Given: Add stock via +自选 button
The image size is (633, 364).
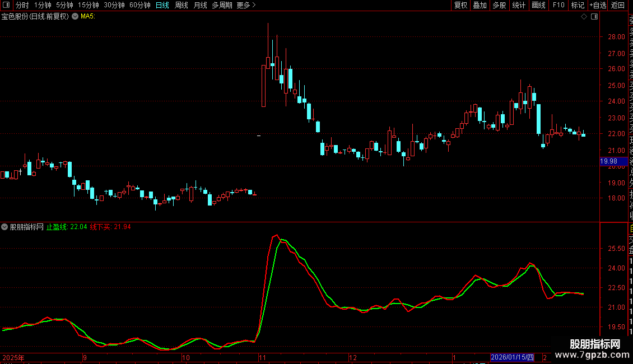Looking at the screenshot, I should point(598,5).
